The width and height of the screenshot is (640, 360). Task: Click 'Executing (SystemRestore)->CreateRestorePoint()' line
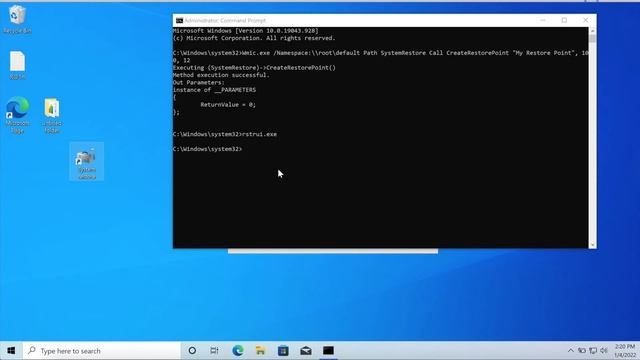[254, 68]
